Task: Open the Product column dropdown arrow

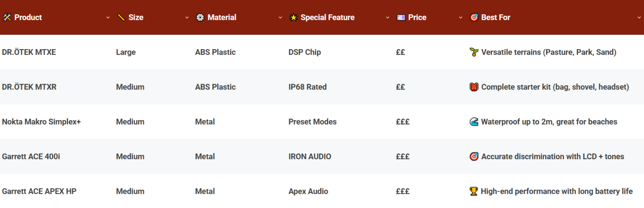Action: tap(108, 18)
